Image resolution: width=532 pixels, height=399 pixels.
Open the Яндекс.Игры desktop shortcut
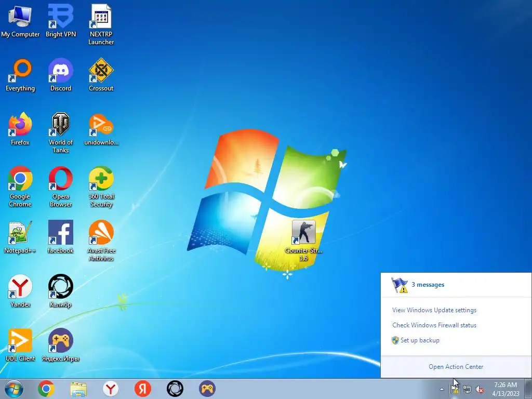point(61,345)
